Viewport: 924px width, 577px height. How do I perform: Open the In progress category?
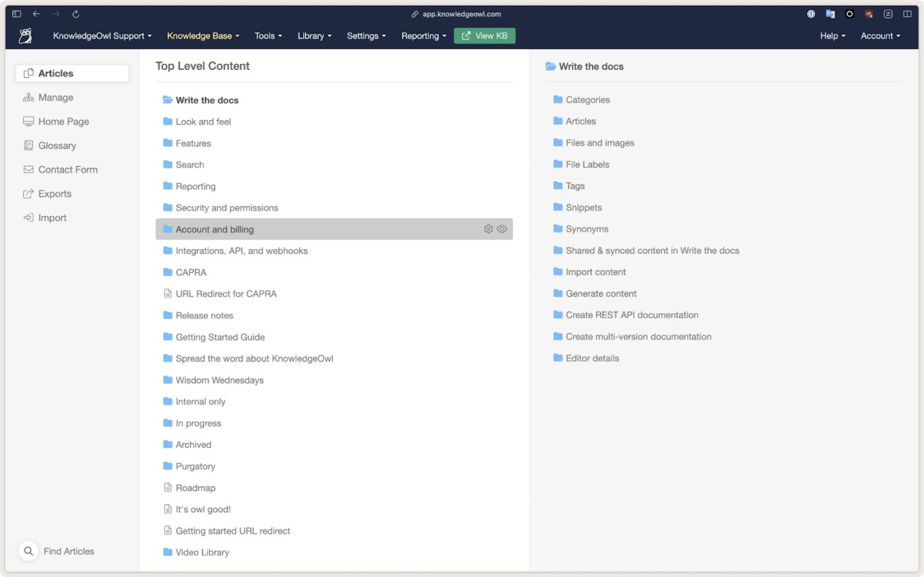tap(199, 423)
